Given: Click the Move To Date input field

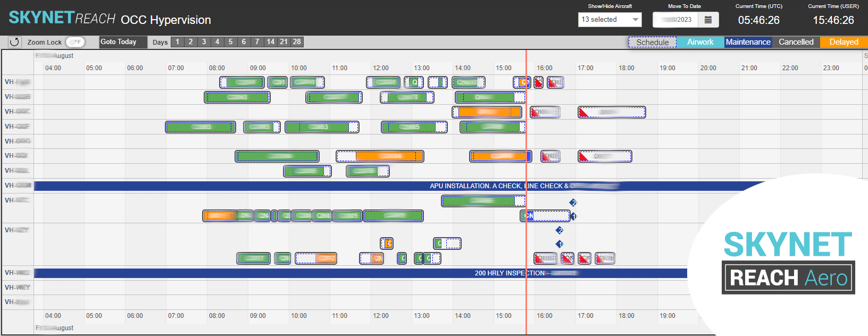Looking at the screenshot, I should tap(675, 20).
